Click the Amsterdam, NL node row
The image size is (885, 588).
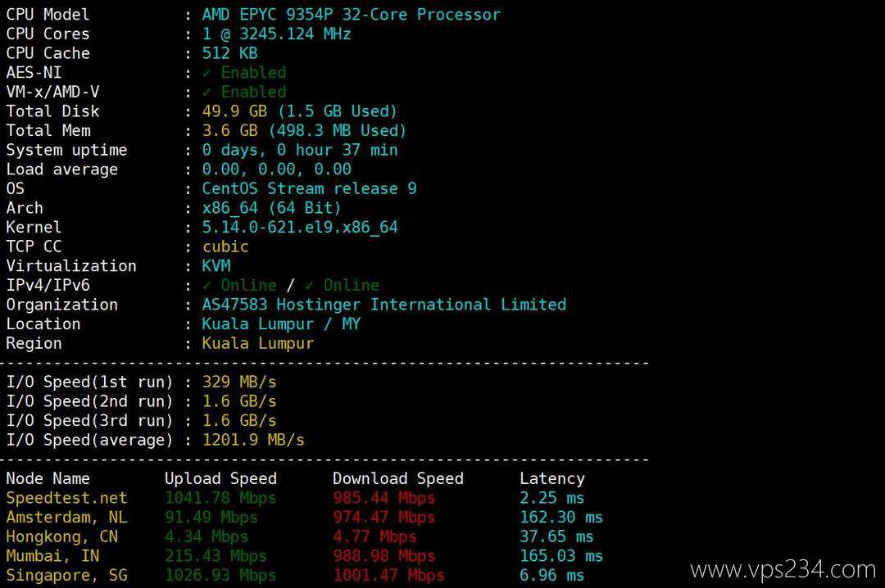click(304, 518)
